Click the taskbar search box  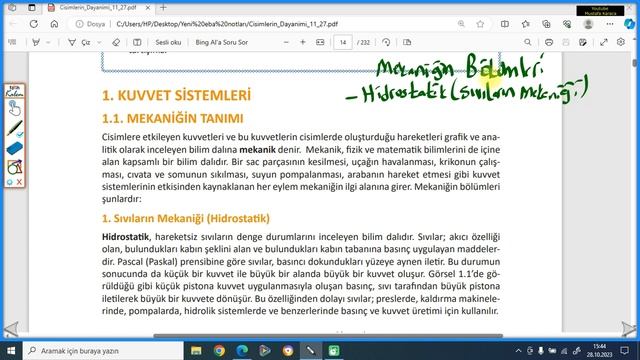[x=103, y=351]
